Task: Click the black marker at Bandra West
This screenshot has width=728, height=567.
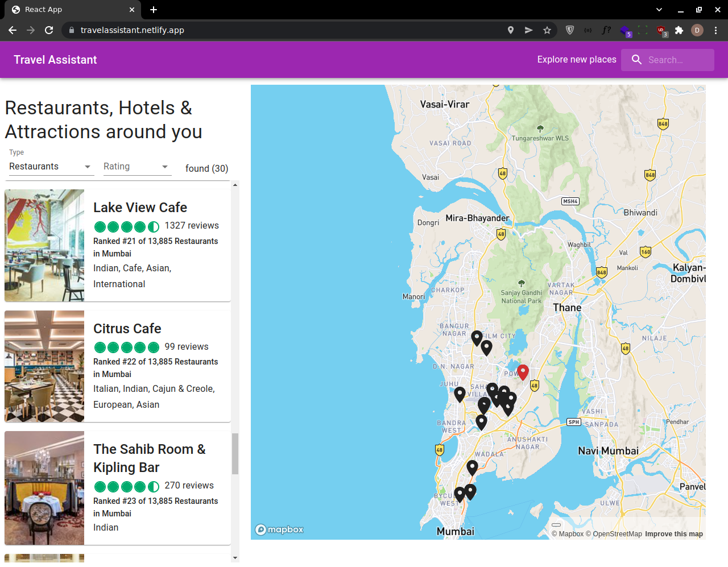Action: click(481, 422)
